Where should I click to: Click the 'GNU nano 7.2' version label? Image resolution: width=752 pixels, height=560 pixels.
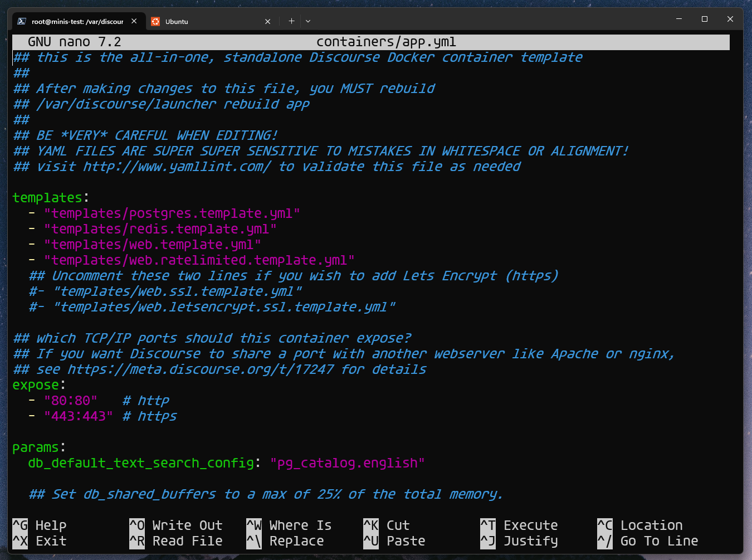pos(75,42)
